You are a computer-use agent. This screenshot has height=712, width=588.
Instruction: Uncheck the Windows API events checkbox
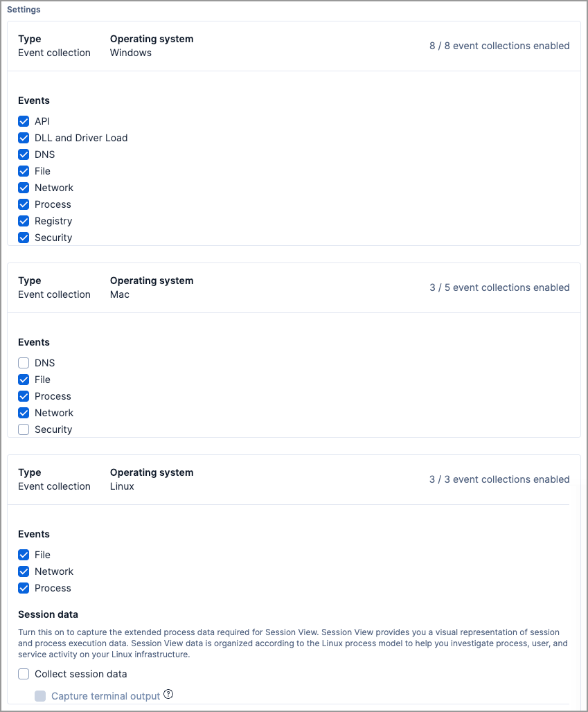(24, 121)
